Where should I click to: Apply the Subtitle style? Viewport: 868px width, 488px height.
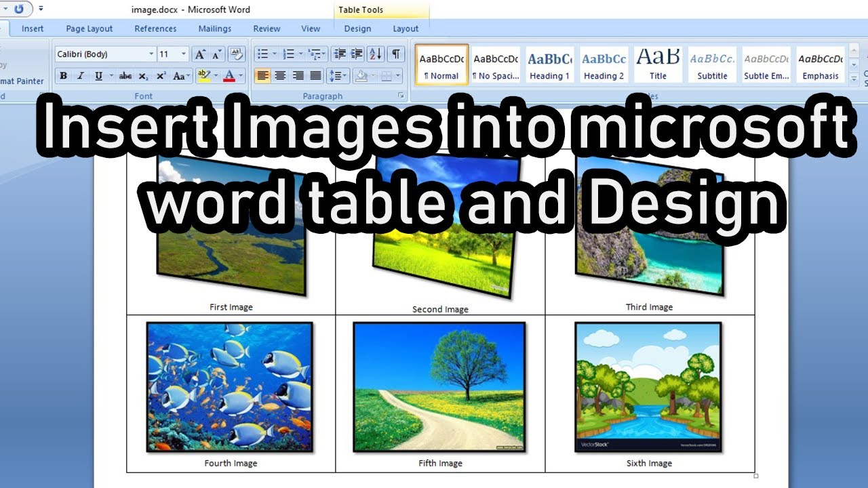coord(713,65)
